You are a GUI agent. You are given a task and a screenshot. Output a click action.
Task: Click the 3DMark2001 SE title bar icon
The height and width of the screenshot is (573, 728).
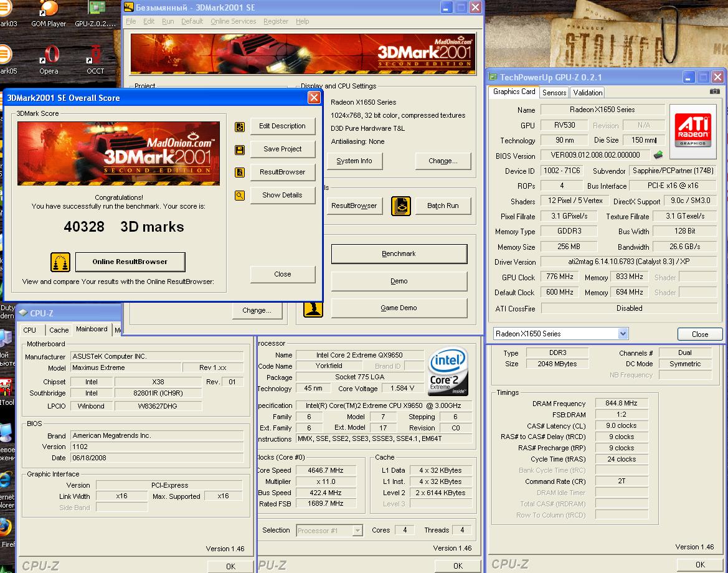point(129,7)
